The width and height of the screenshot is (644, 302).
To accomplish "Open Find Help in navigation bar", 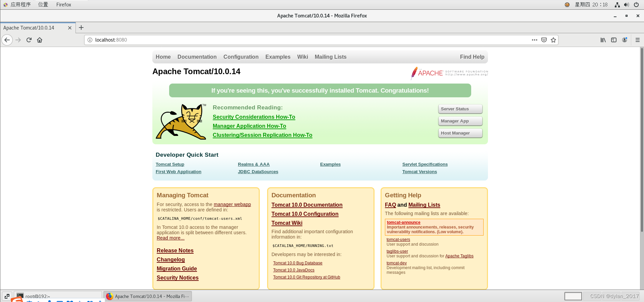I will tap(472, 57).
